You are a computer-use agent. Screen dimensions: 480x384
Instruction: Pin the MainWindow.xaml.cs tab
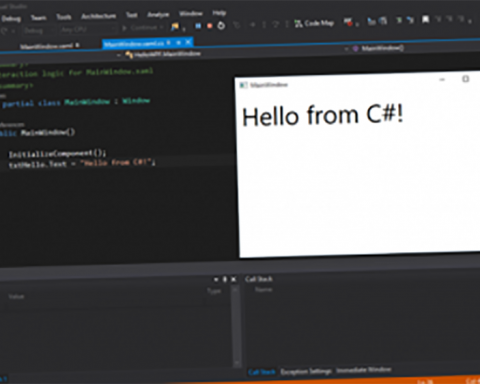[179, 43]
